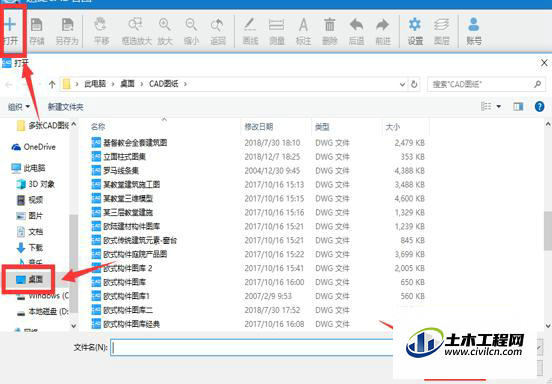Click 新建文件夹 (New folder) button

(65, 107)
